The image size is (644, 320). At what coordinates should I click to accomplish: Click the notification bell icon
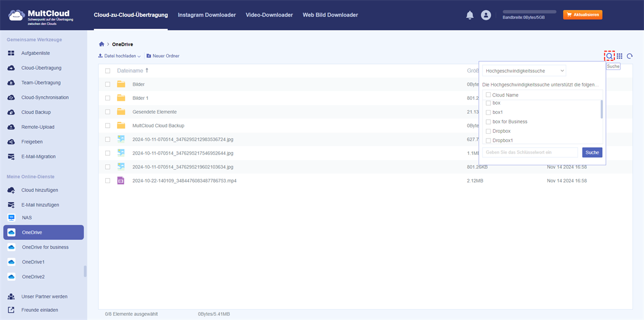pos(470,16)
